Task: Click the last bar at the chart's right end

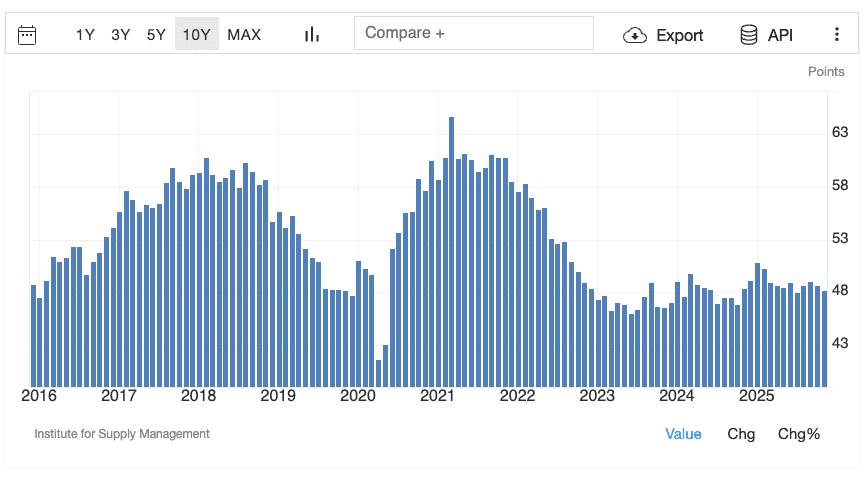Action: 824,338
